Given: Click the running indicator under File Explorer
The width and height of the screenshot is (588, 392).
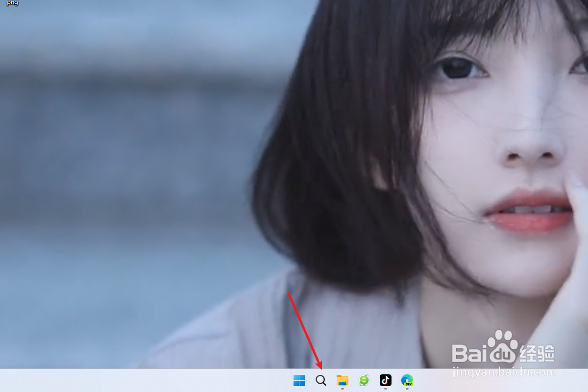Looking at the screenshot, I should (x=343, y=388).
